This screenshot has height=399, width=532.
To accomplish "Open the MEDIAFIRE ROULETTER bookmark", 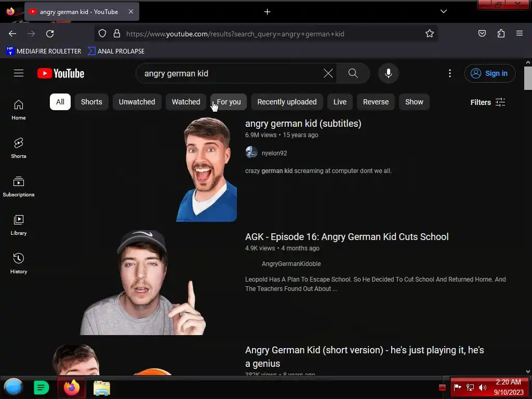I will click(x=44, y=51).
